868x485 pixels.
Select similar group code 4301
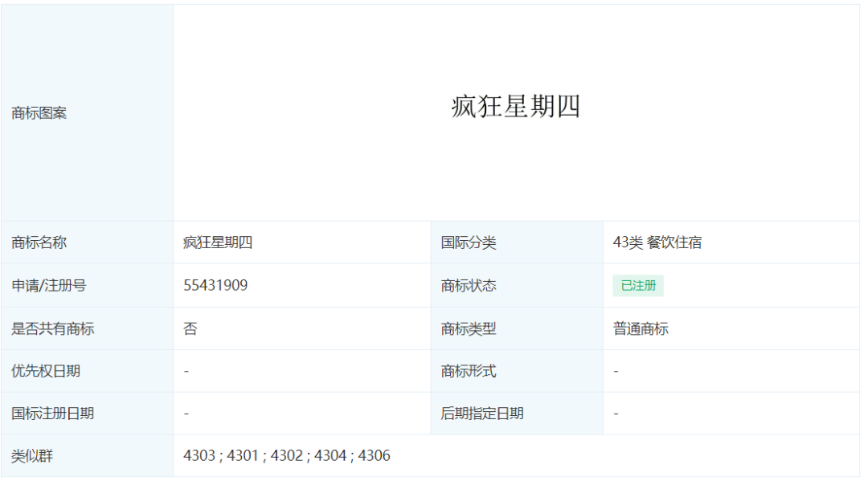(243, 455)
